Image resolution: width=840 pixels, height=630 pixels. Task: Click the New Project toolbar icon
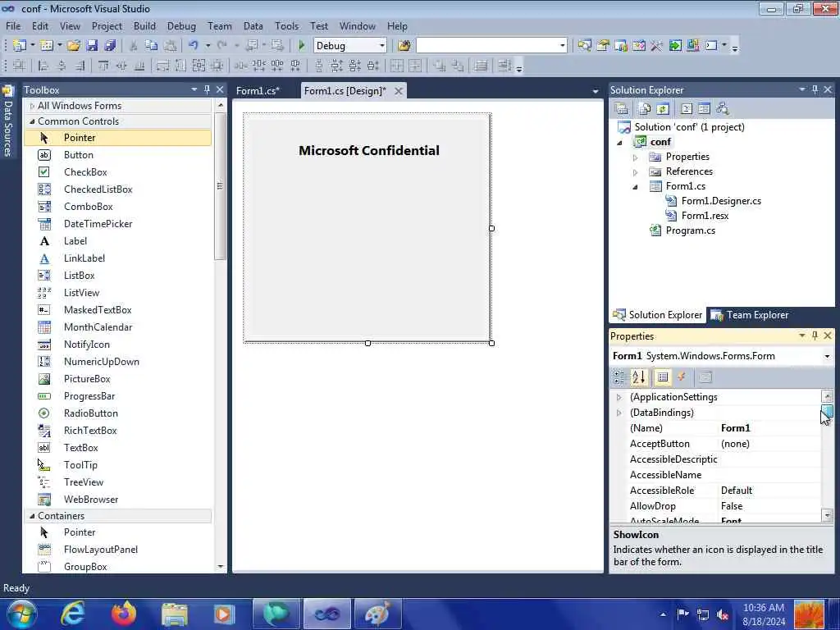pos(20,46)
